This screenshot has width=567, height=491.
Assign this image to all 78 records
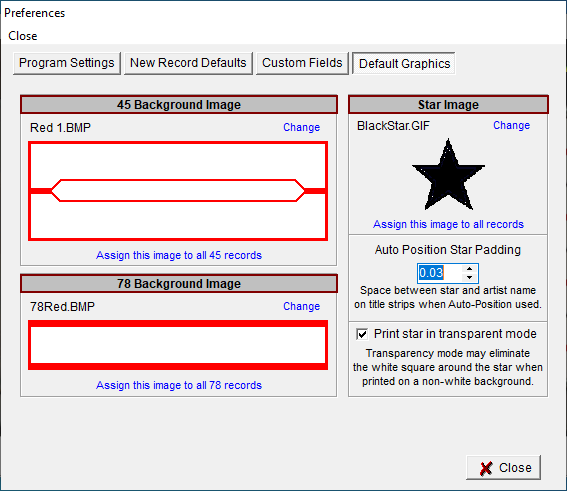coord(179,385)
